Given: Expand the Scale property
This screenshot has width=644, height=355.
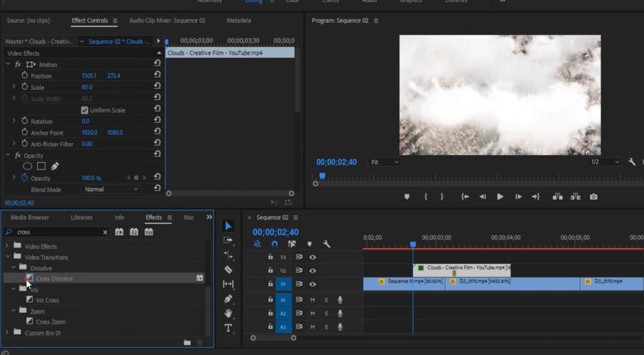Looking at the screenshot, I should 14,87.
